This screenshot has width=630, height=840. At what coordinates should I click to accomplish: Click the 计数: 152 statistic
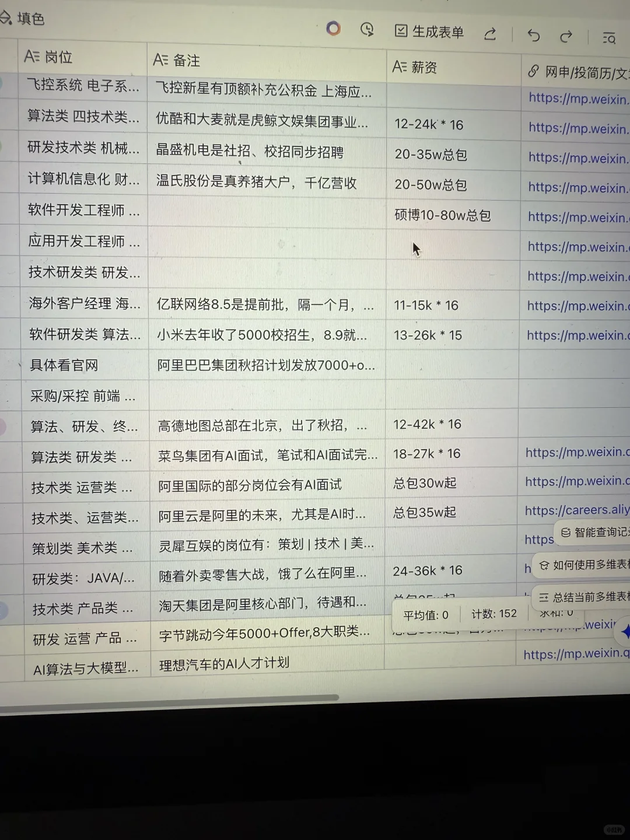[x=494, y=614]
